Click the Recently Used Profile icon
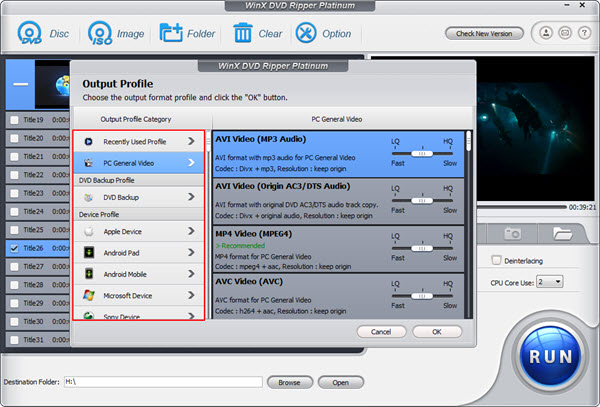This screenshot has height=407, width=600. click(x=88, y=142)
